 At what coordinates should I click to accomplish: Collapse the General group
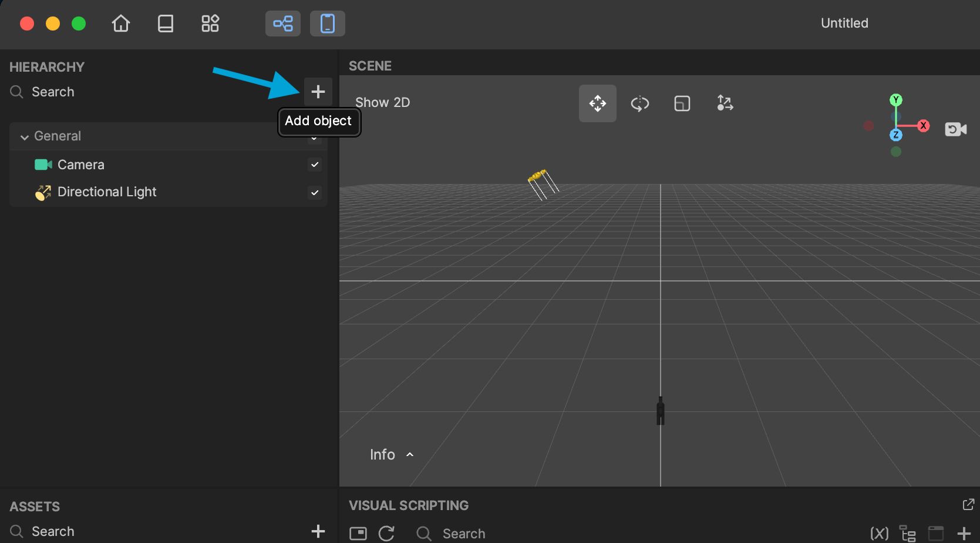(x=25, y=137)
